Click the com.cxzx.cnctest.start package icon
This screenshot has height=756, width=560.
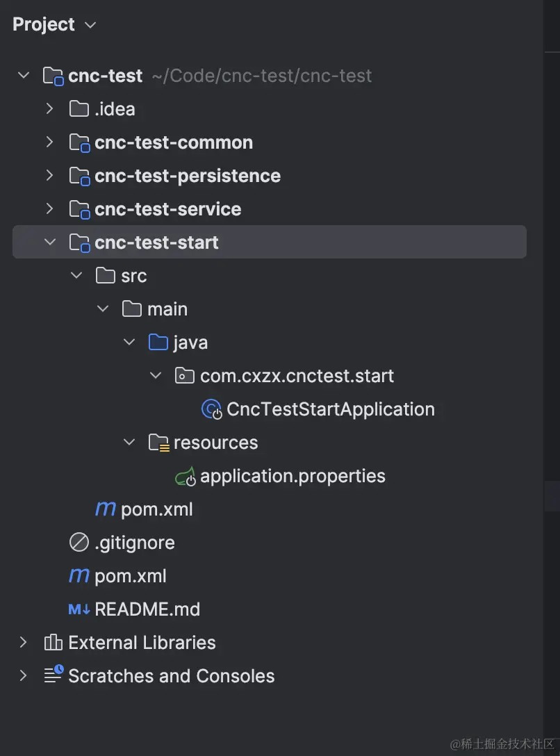pos(185,376)
